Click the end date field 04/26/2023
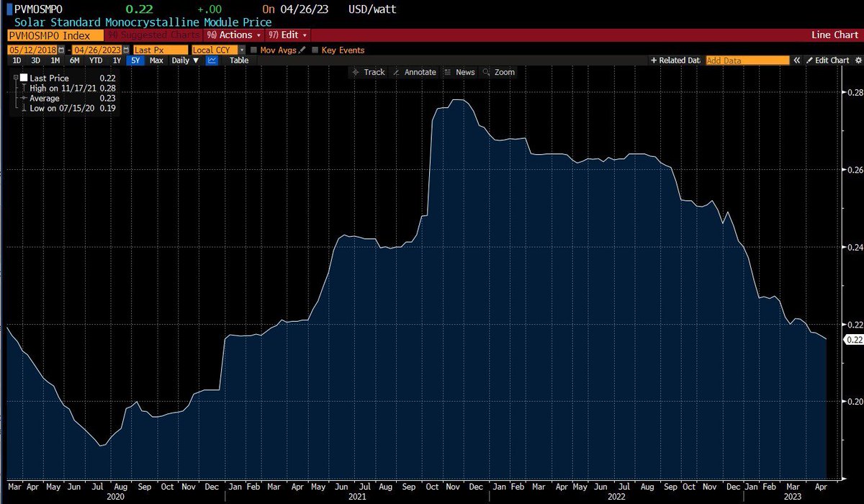Viewport: 864px width, 504px height. point(96,50)
